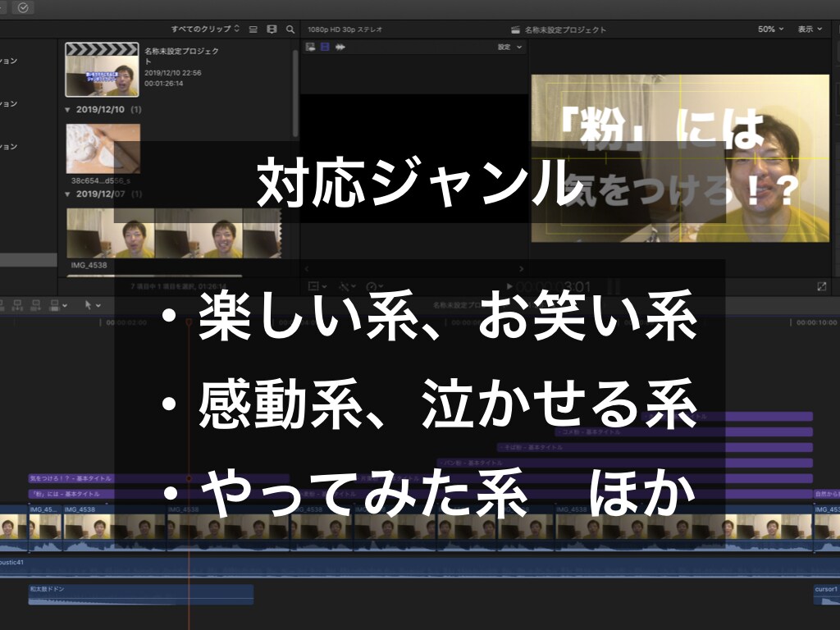Open the すべてのクリップ filter dropdown

coord(205,29)
